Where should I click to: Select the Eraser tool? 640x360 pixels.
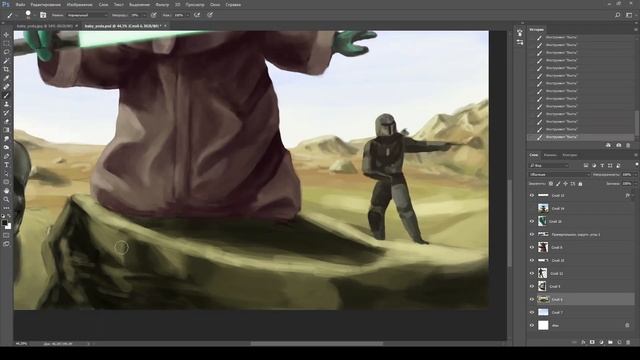[6, 121]
